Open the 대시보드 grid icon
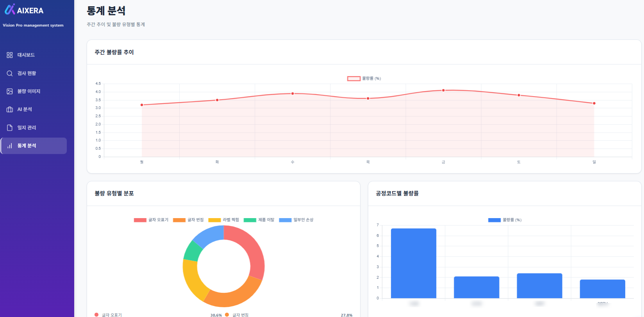Screen dimensions: 644x317 click(x=10, y=55)
